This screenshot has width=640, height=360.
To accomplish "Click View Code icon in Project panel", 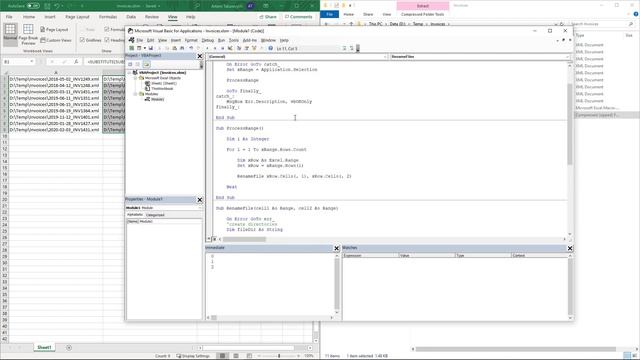I will [x=130, y=64].
